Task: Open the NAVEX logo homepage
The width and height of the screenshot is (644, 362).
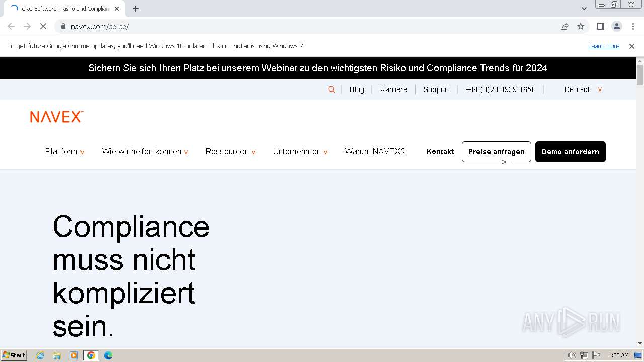Action: [x=56, y=117]
